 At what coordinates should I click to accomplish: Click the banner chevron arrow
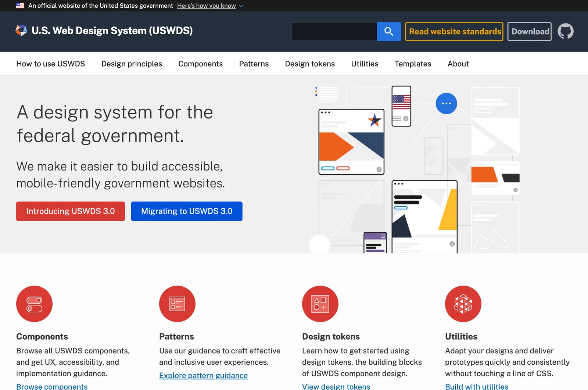tap(241, 6)
